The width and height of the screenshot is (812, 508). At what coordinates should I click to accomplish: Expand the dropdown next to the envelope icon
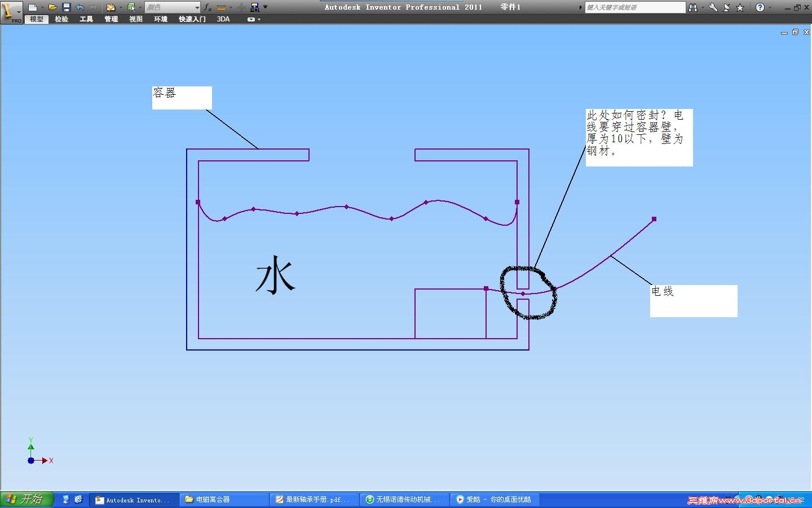120,7
